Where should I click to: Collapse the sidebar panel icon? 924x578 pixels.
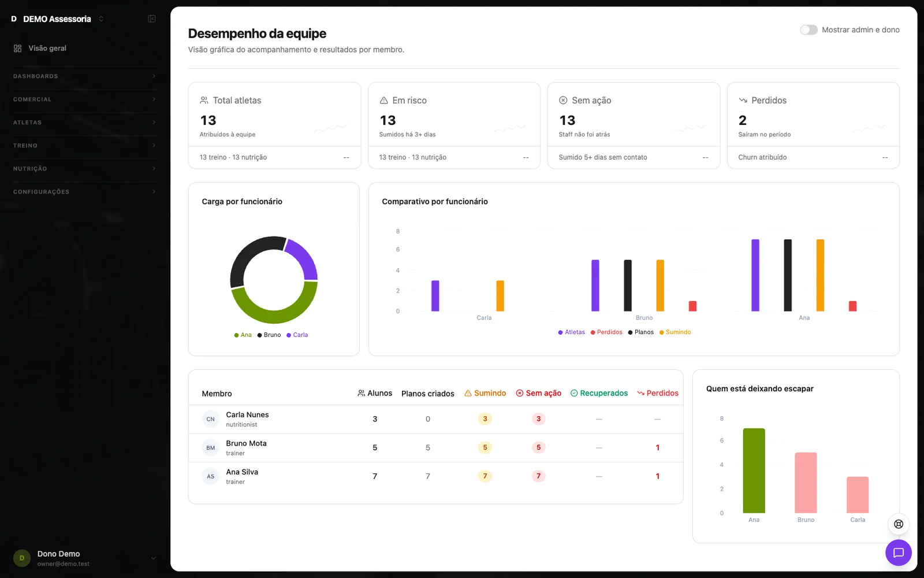coord(152,19)
